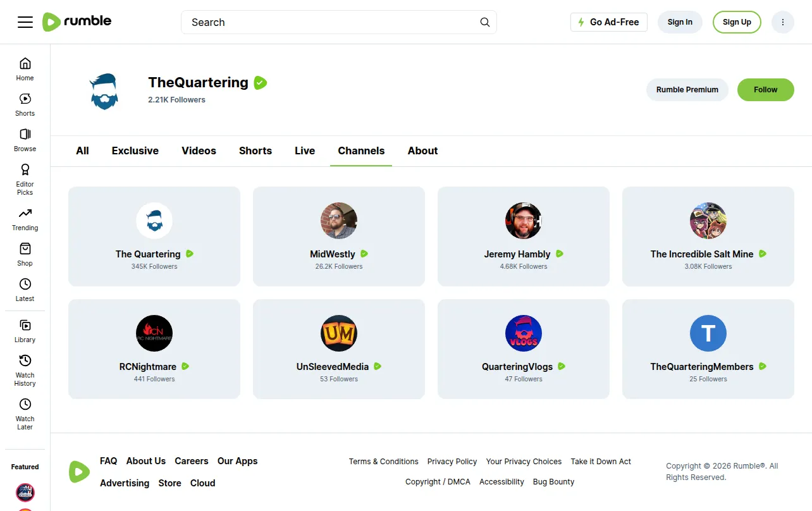Click The Incredible Salt Mine avatar
This screenshot has height=511, width=812.
(708, 221)
